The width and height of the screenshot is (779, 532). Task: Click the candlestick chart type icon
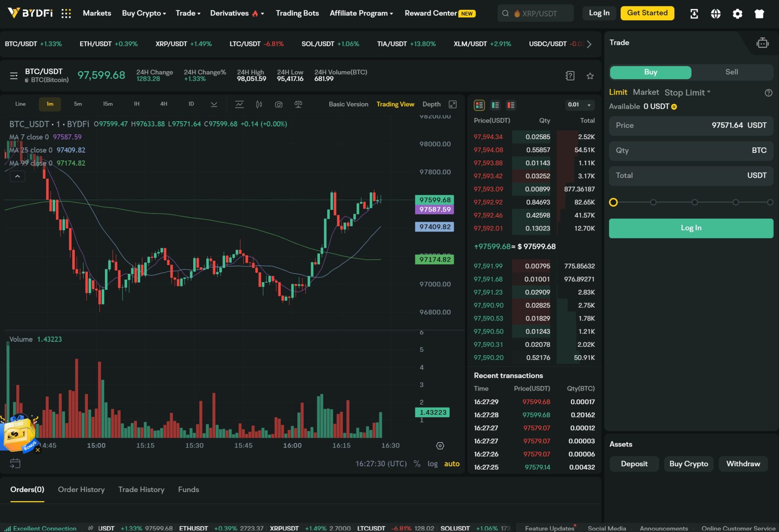point(259,104)
